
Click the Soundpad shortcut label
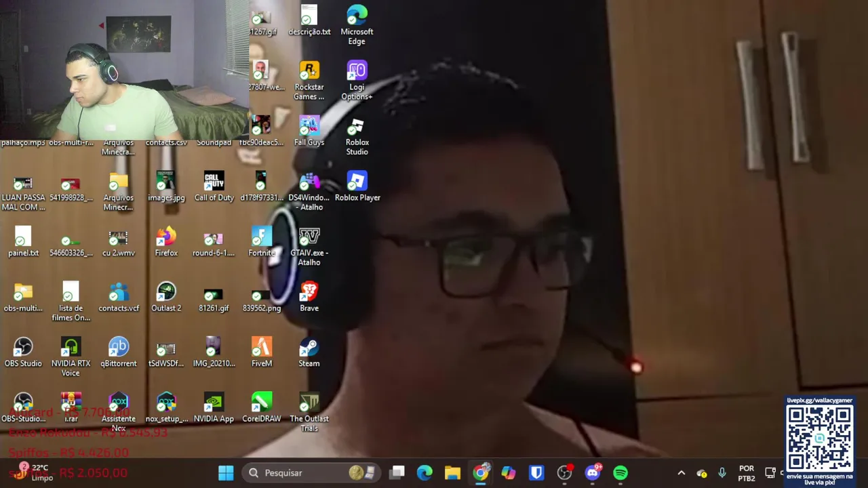(214, 142)
